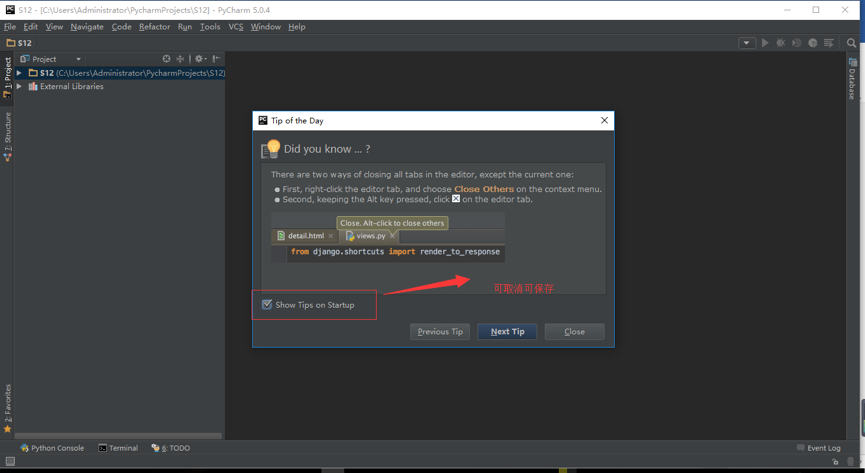
Task: Open the Database side tool window
Action: pos(852,78)
